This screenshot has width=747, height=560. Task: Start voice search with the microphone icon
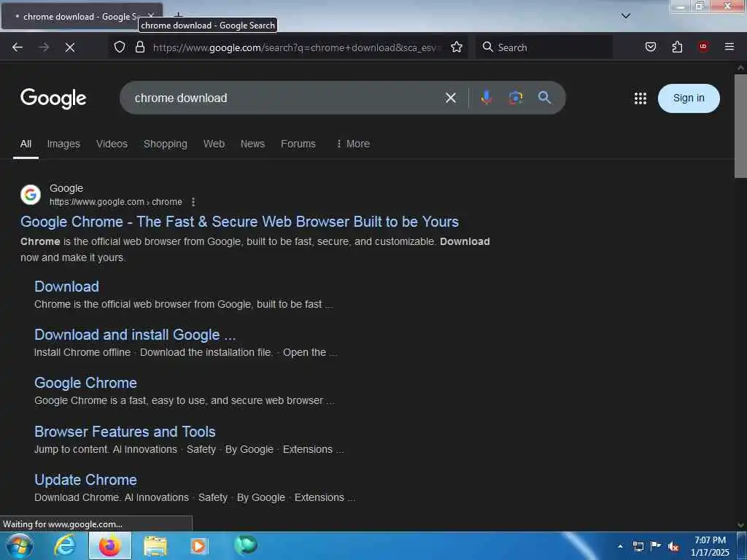[x=486, y=98]
